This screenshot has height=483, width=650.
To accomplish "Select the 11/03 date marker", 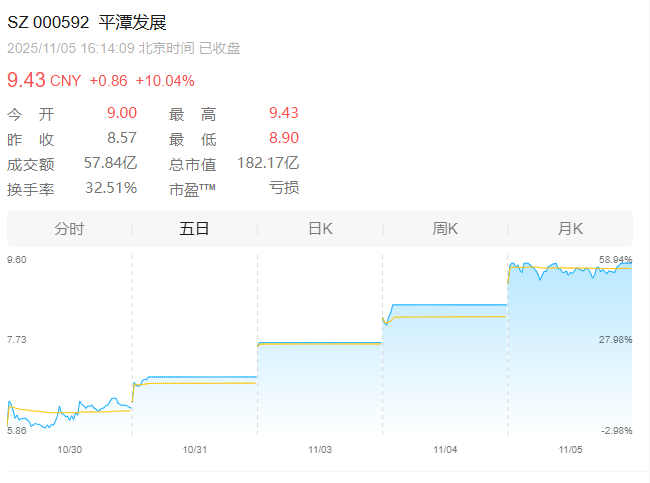I will [320, 450].
